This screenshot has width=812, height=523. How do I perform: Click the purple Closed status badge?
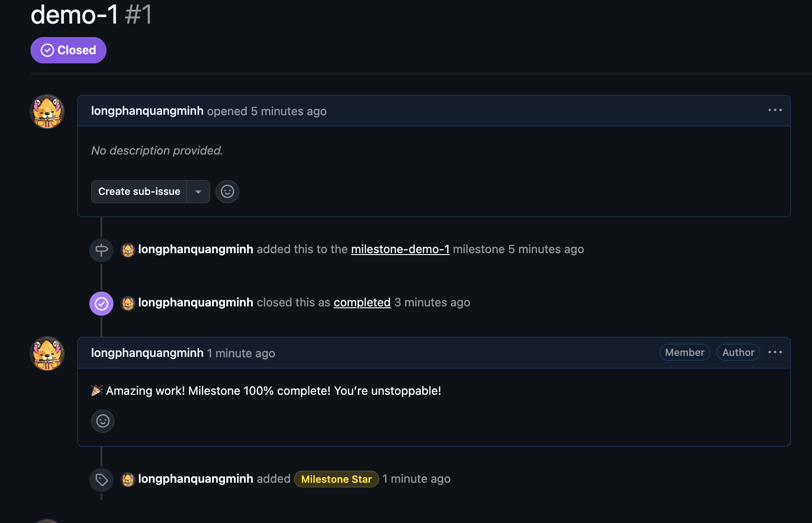pyautogui.click(x=69, y=50)
